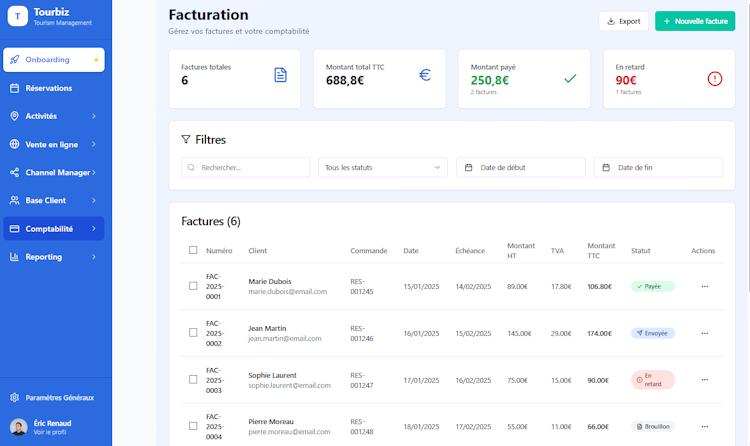The height and width of the screenshot is (446, 750).
Task: Check the Jean Martin invoice row
Action: [193, 333]
